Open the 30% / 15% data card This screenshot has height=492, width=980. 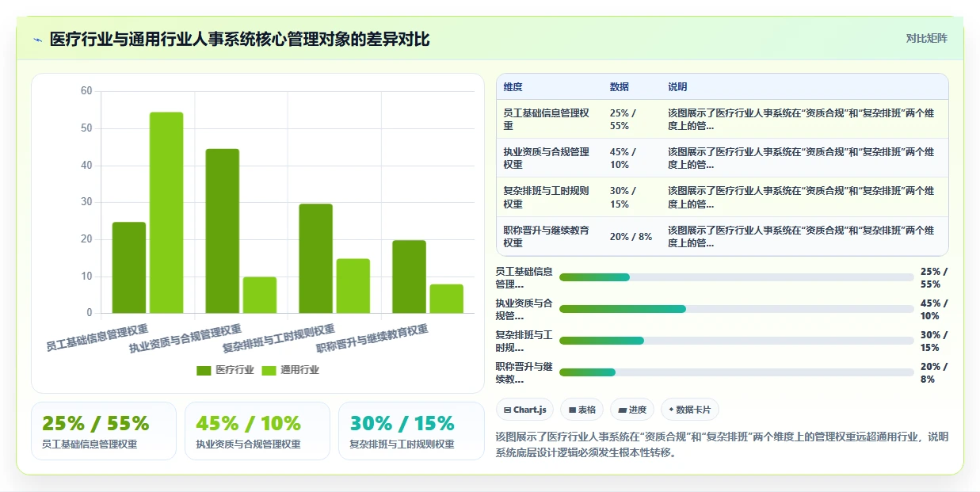411,431
